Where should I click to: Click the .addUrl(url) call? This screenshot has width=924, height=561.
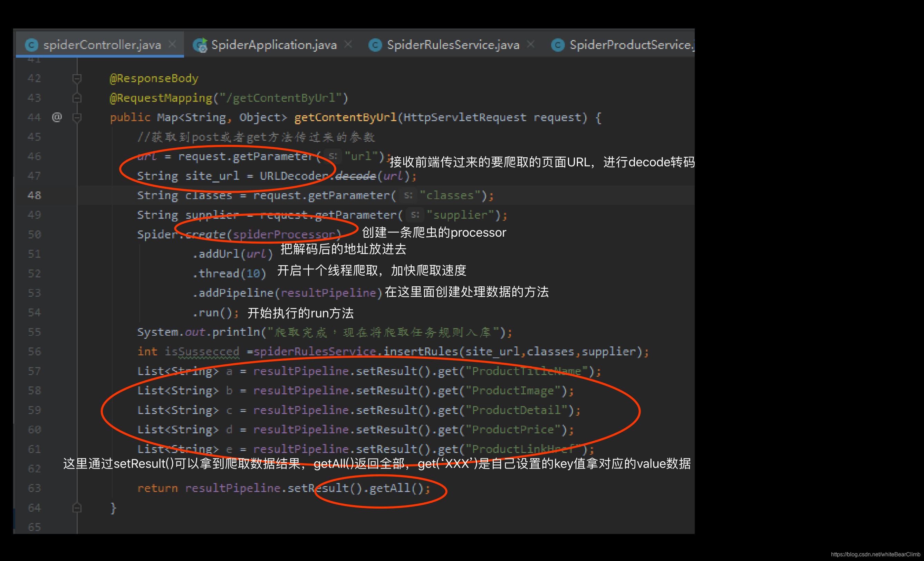pyautogui.click(x=232, y=254)
